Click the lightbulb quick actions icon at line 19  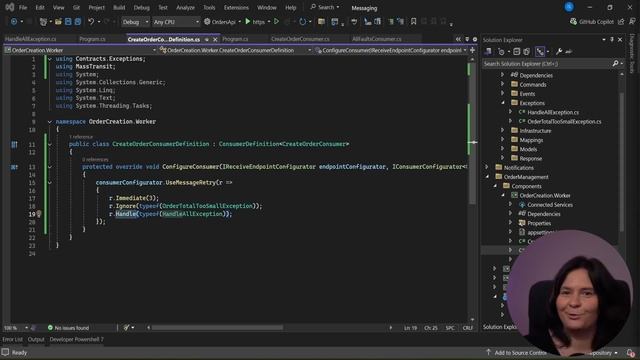coord(39,214)
